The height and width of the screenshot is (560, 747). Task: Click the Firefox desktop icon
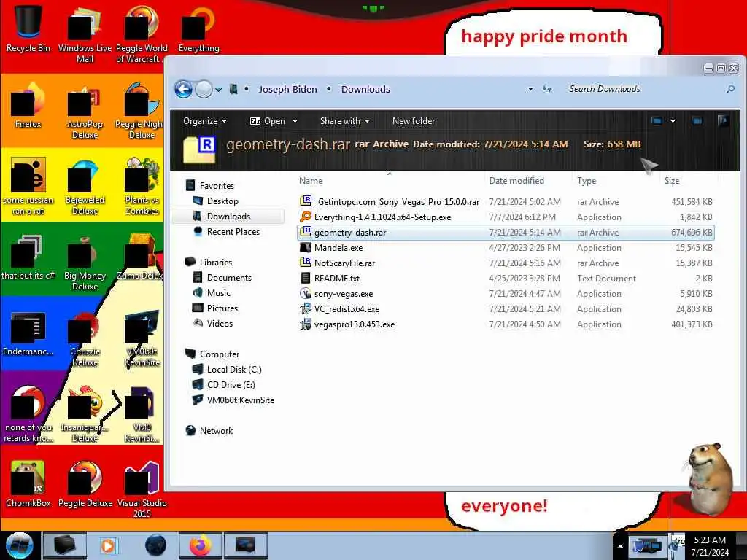coord(28,106)
